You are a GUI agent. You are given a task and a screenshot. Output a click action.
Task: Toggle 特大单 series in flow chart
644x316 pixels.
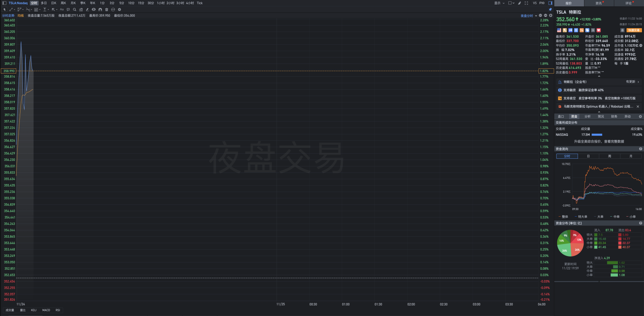pos(581,217)
